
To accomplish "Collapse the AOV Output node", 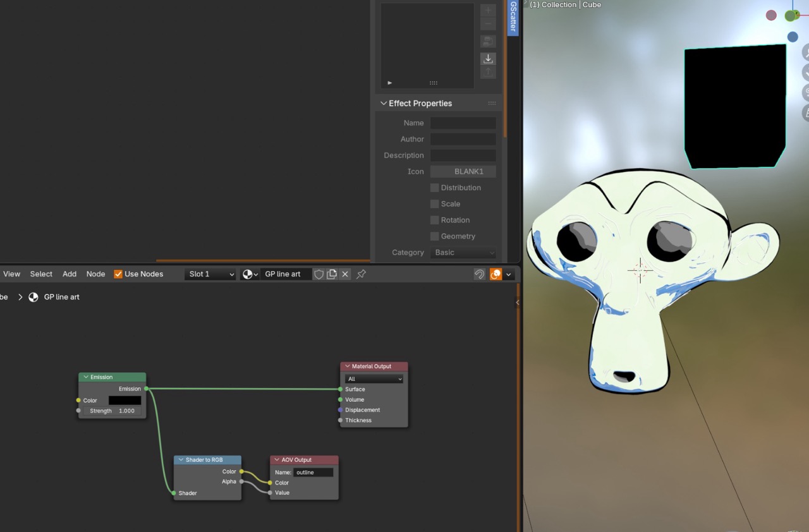I will (277, 460).
